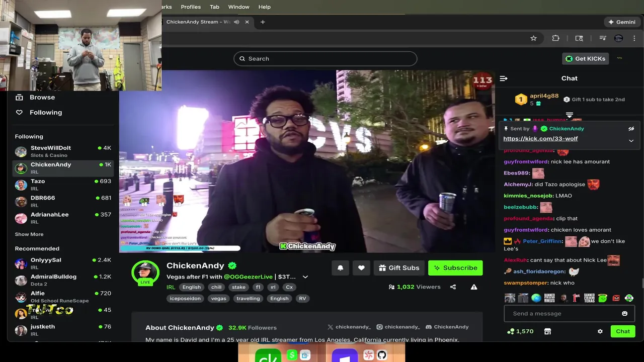Expand the stream title dropdown chevron
Viewport: 644px width, 362px height.
pyautogui.click(x=305, y=277)
